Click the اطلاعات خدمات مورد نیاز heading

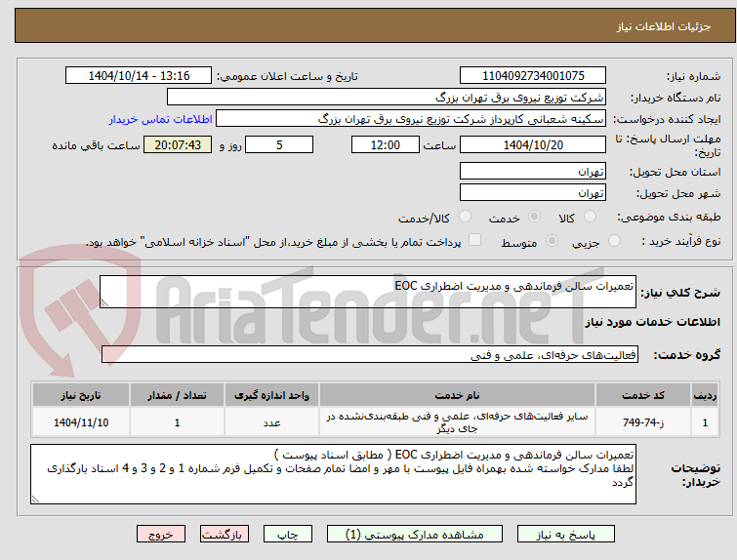652,322
